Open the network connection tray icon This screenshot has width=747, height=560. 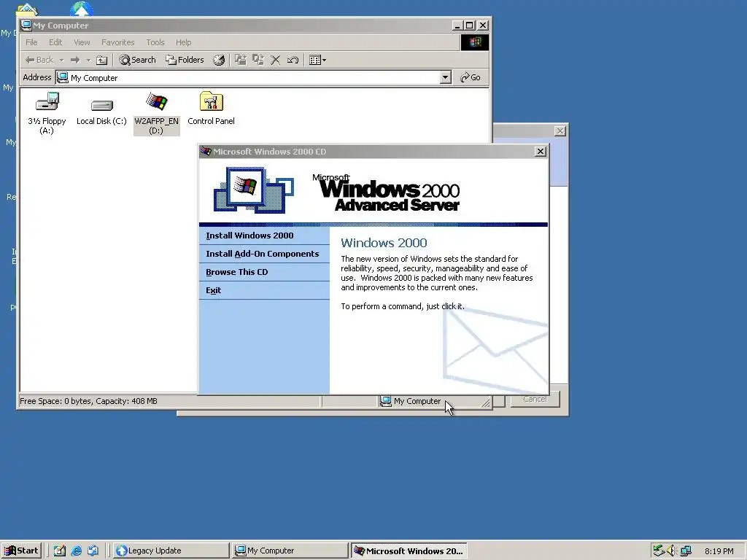click(686, 551)
